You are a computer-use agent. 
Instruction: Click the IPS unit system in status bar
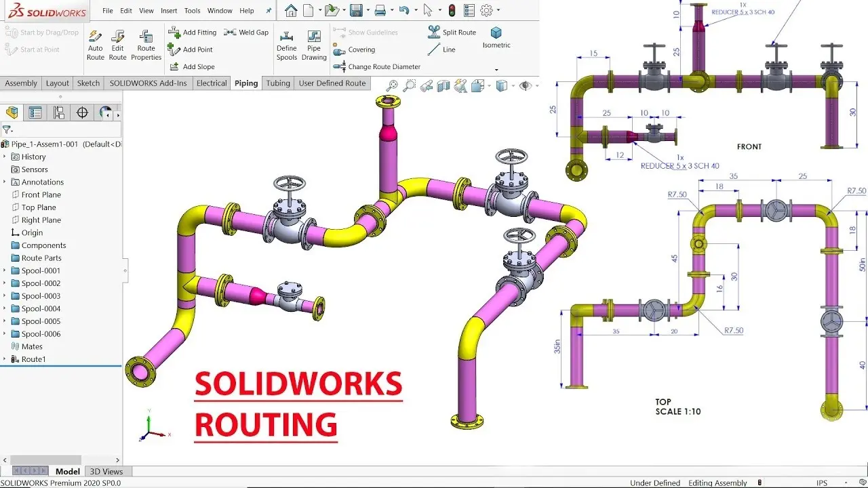coord(822,483)
